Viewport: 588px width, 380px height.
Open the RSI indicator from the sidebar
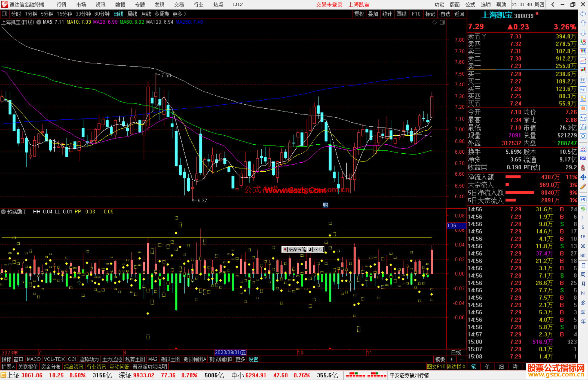(x=583, y=158)
